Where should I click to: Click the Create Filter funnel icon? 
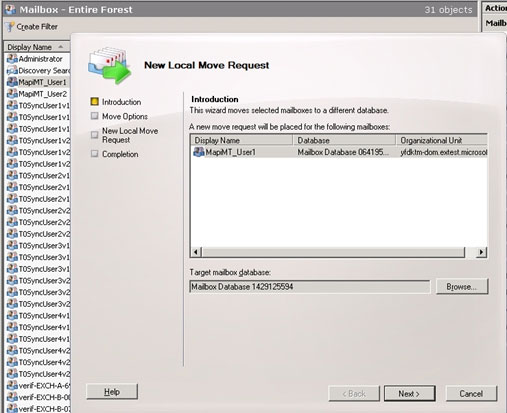[11, 27]
